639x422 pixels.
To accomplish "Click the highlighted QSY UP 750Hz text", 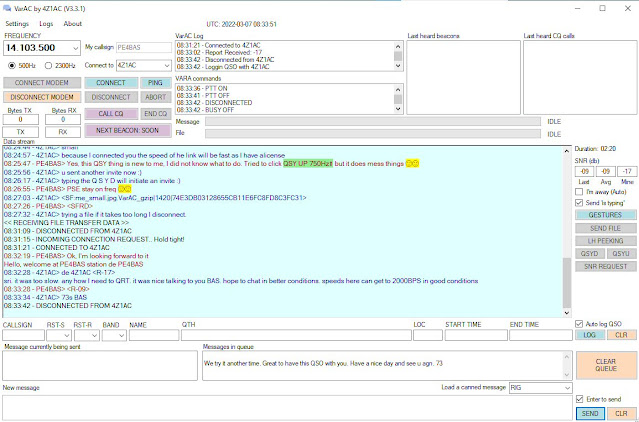I will pyautogui.click(x=308, y=164).
